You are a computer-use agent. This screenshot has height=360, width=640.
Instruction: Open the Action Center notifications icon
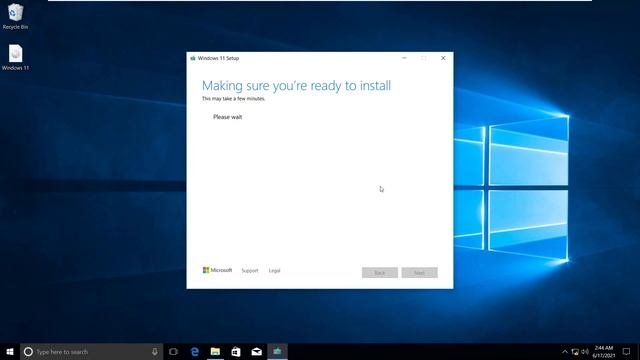[626, 351]
